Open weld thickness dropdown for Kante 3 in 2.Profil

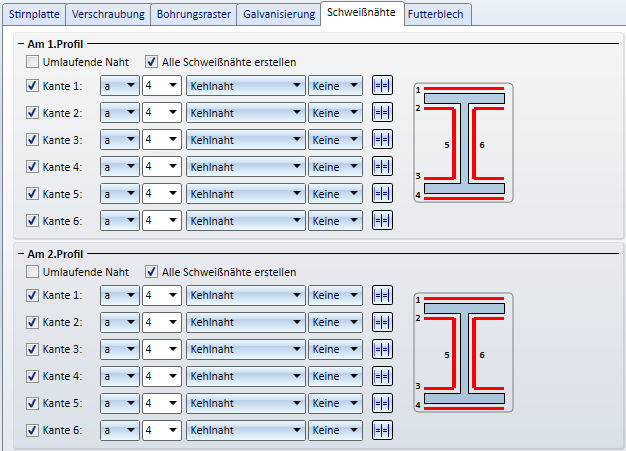tap(161, 349)
